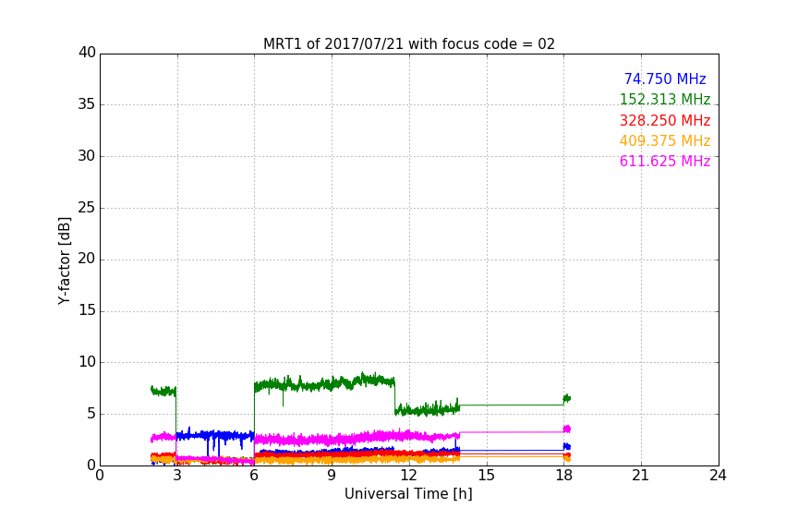Click the x-axis tick label 9
Viewport: 798px width, 532px height.
click(x=332, y=476)
